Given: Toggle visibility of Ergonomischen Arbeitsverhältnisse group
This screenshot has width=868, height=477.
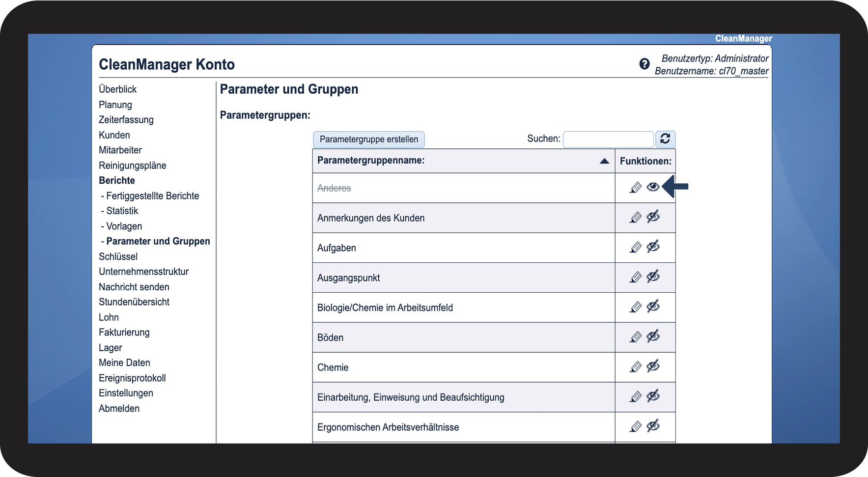Looking at the screenshot, I should (x=653, y=426).
